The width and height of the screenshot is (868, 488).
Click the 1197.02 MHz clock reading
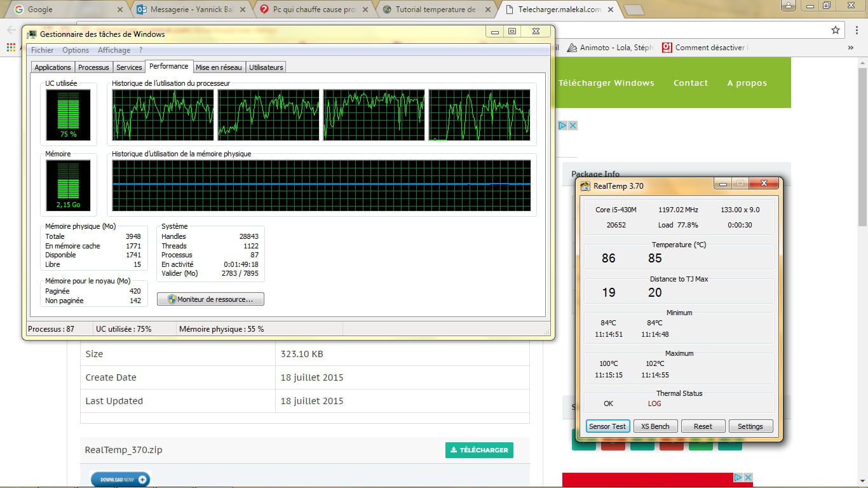pyautogui.click(x=678, y=210)
